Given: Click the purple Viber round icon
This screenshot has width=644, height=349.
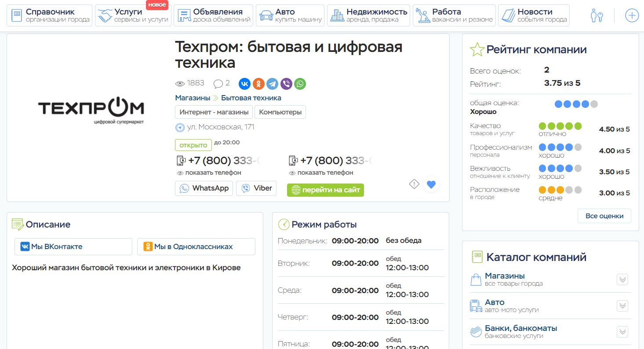Looking at the screenshot, I should [x=286, y=84].
